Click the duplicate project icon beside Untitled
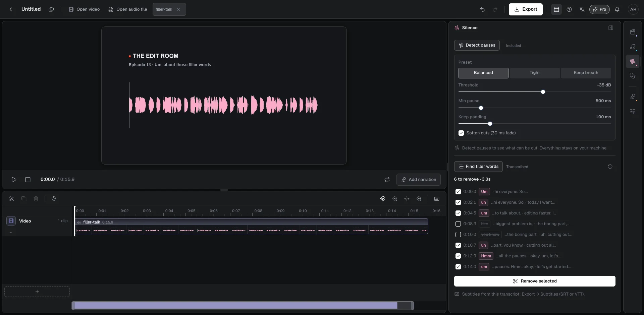 point(51,9)
